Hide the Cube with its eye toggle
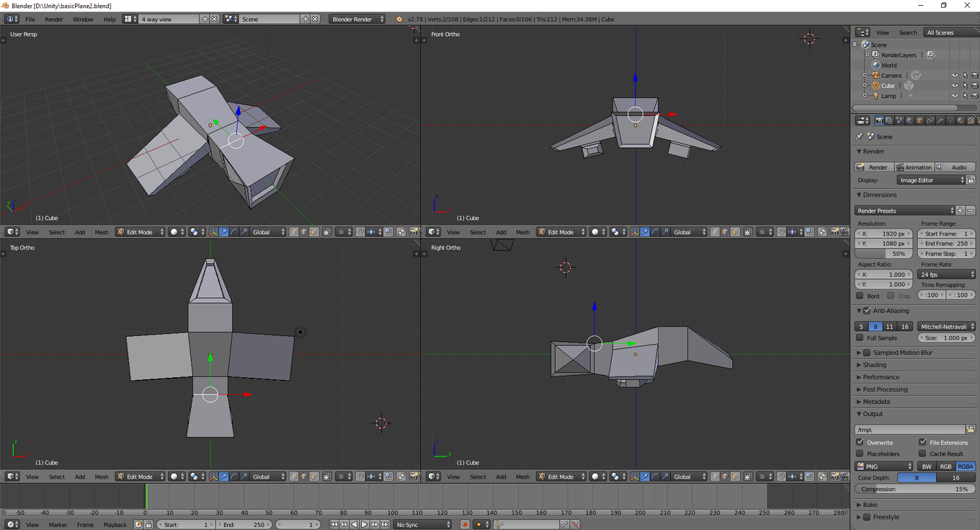Image resolution: width=980 pixels, height=530 pixels. [x=954, y=85]
